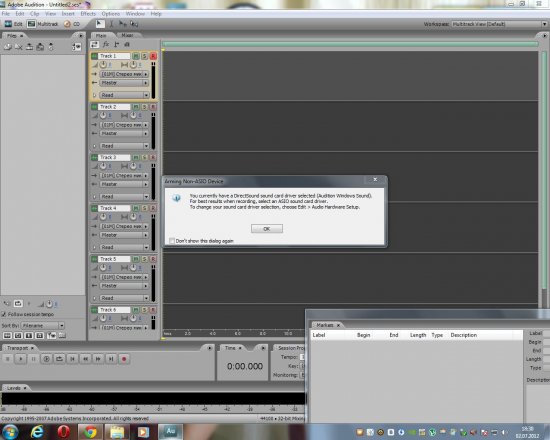This screenshot has width=550, height=440.
Task: Arm Track 1 for record
Action: [x=153, y=56]
